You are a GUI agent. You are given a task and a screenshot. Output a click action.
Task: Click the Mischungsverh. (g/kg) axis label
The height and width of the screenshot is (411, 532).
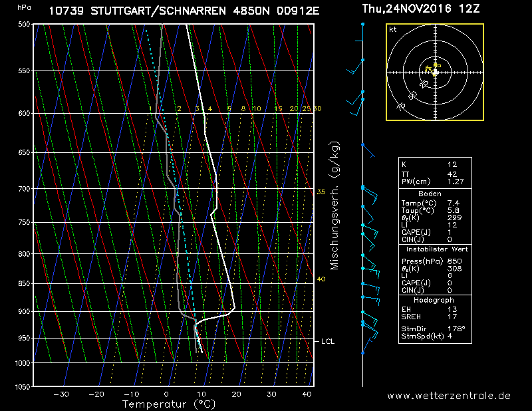334,205
